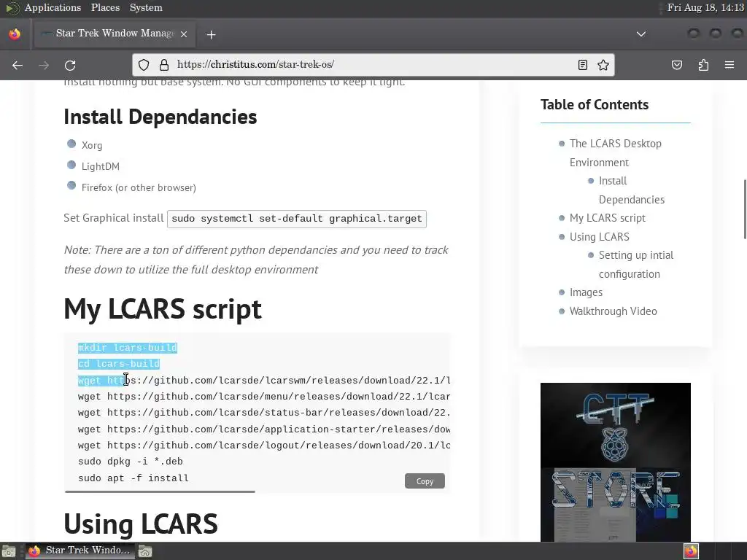Click the wget lcarsde/menu line
The image size is (747, 560).
264,396
